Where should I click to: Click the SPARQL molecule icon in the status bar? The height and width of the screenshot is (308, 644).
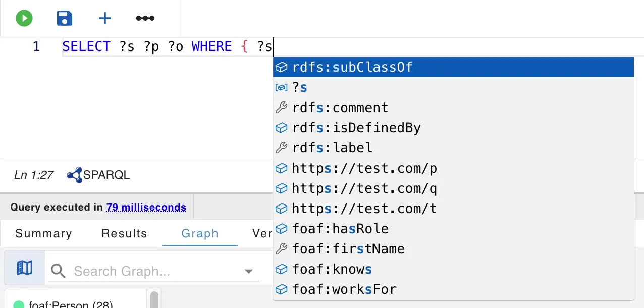pos(74,174)
